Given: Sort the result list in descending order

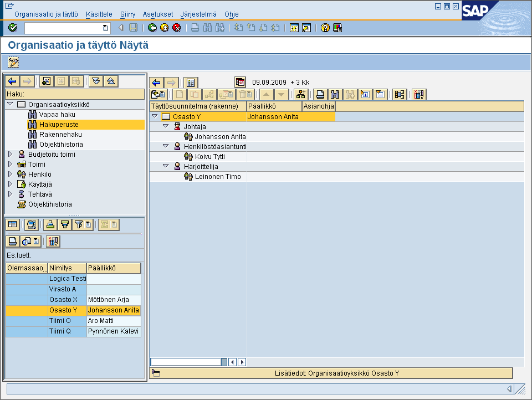Looking at the screenshot, I should 65,224.
